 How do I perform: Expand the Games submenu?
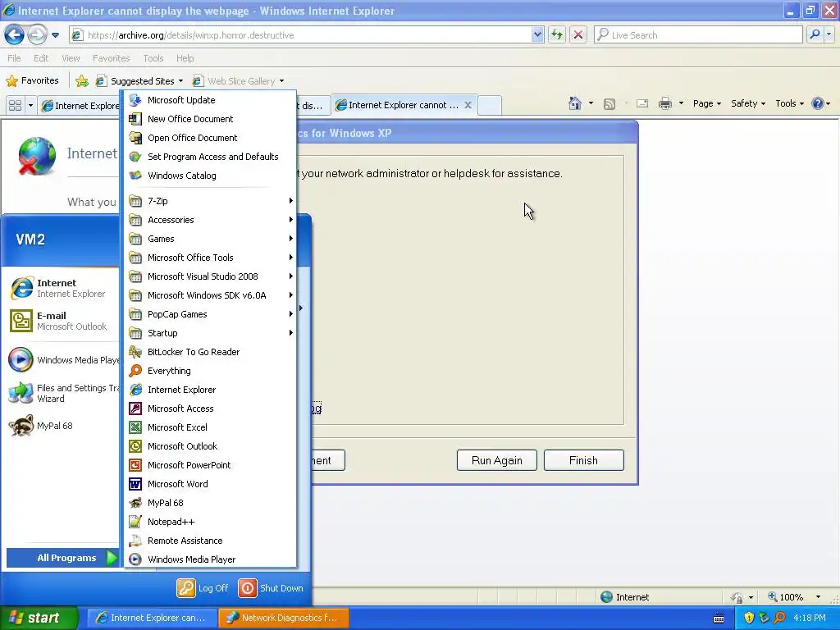point(210,239)
